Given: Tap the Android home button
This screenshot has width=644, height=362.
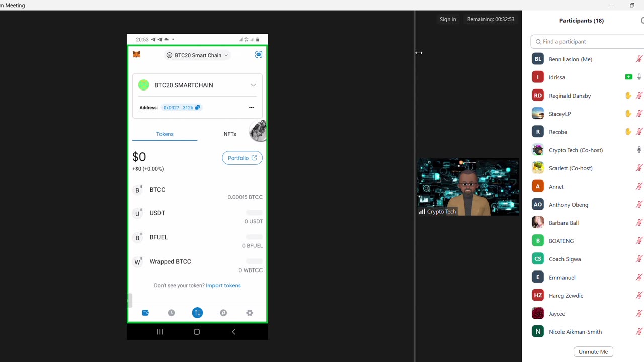Looking at the screenshot, I should (197, 332).
